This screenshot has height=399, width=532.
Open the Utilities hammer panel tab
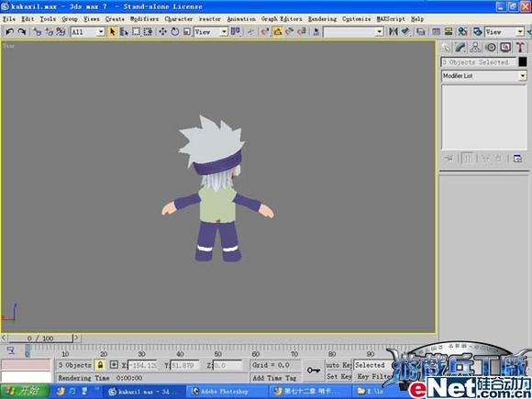coord(520,48)
